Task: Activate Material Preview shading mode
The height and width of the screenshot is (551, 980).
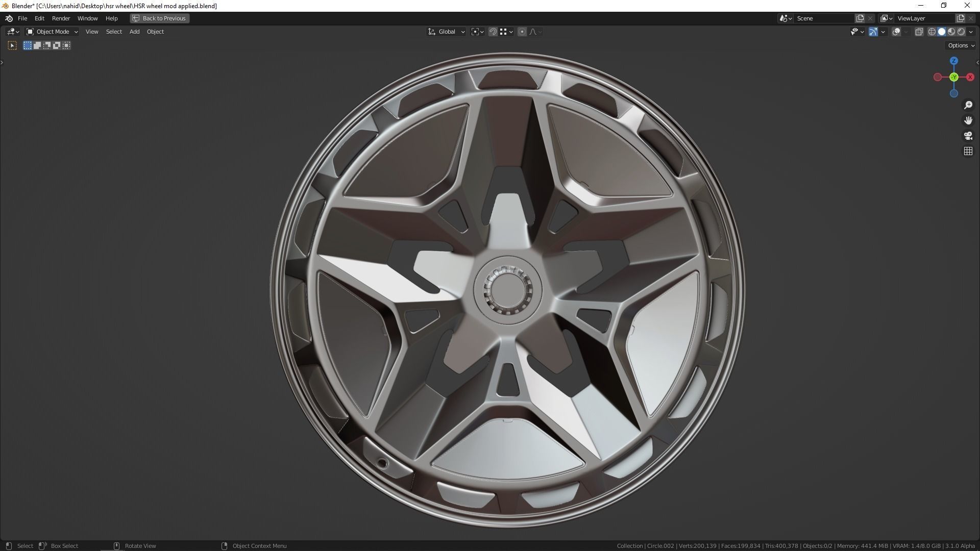Action: [x=951, y=32]
